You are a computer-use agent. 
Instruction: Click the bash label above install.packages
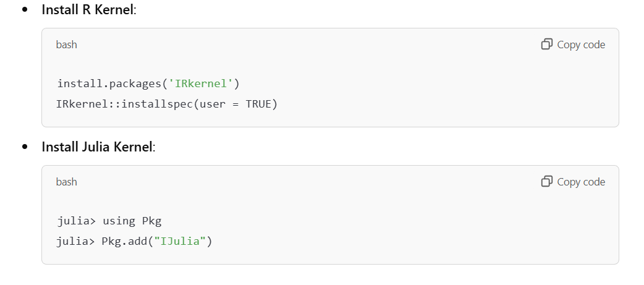tap(67, 45)
